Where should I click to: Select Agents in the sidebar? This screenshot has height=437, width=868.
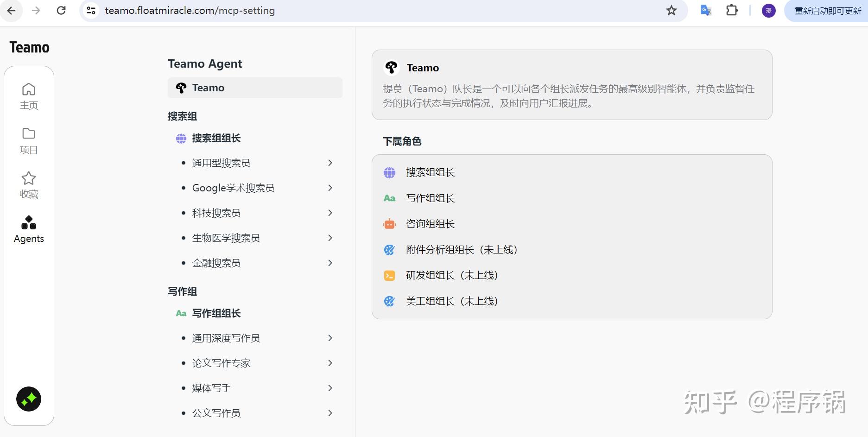tap(29, 229)
